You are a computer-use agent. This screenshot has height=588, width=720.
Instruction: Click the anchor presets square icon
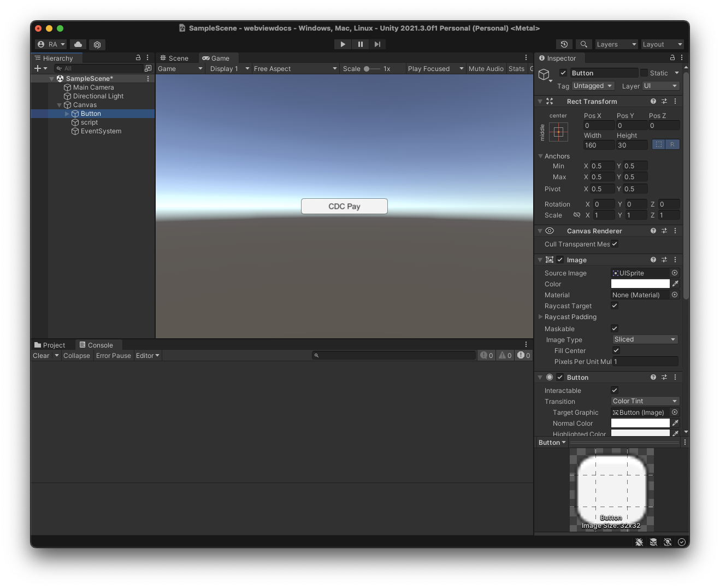tap(558, 132)
